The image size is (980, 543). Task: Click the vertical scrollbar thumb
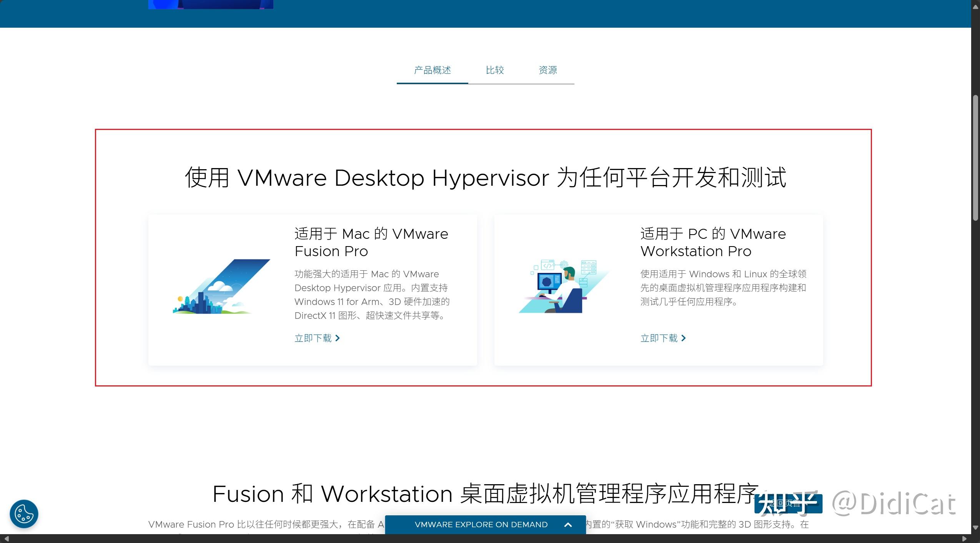click(x=976, y=158)
